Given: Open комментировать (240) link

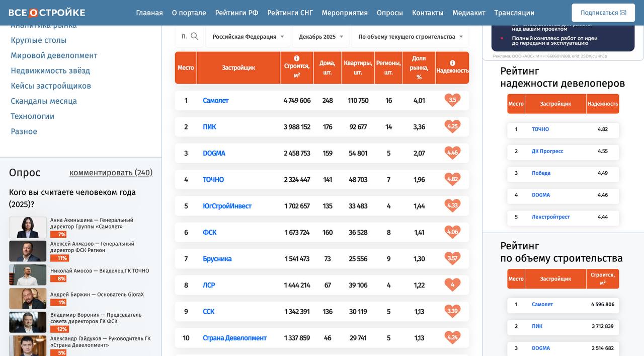Looking at the screenshot, I should (111, 173).
